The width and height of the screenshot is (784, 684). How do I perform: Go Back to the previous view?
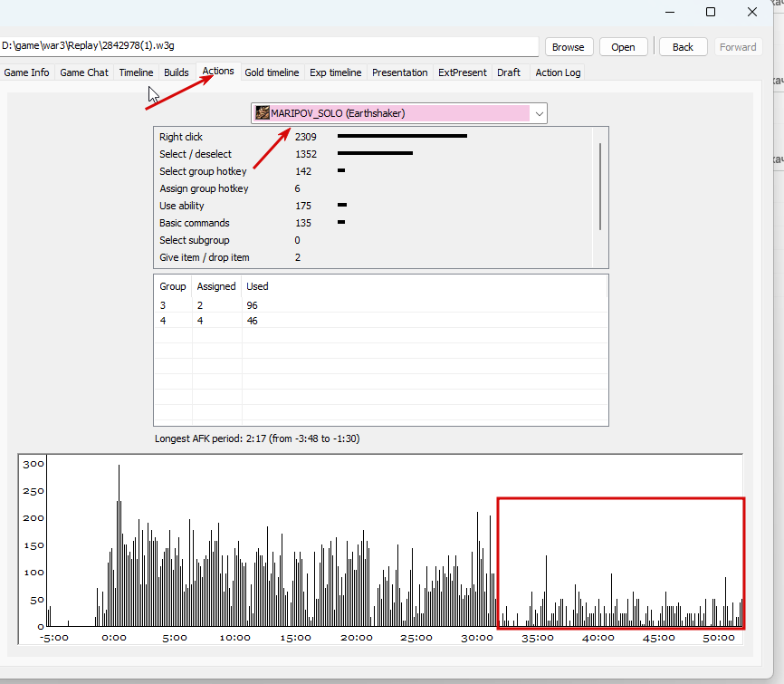[683, 47]
